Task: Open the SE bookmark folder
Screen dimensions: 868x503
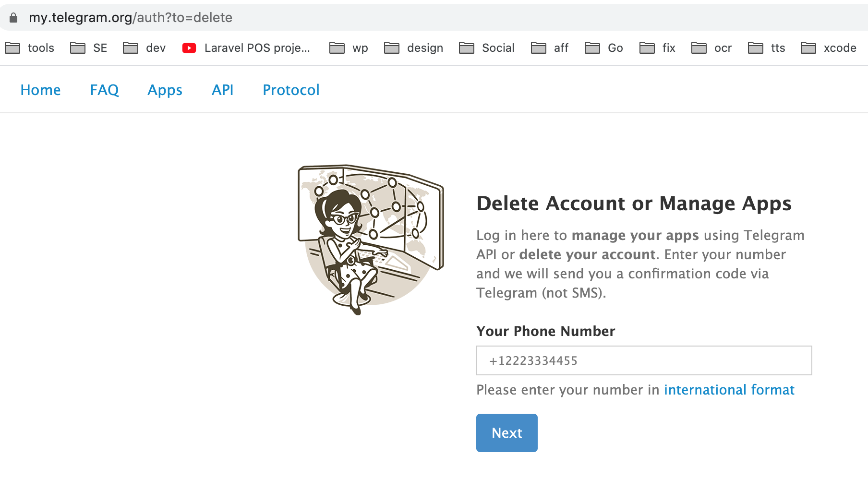Action: click(x=89, y=48)
